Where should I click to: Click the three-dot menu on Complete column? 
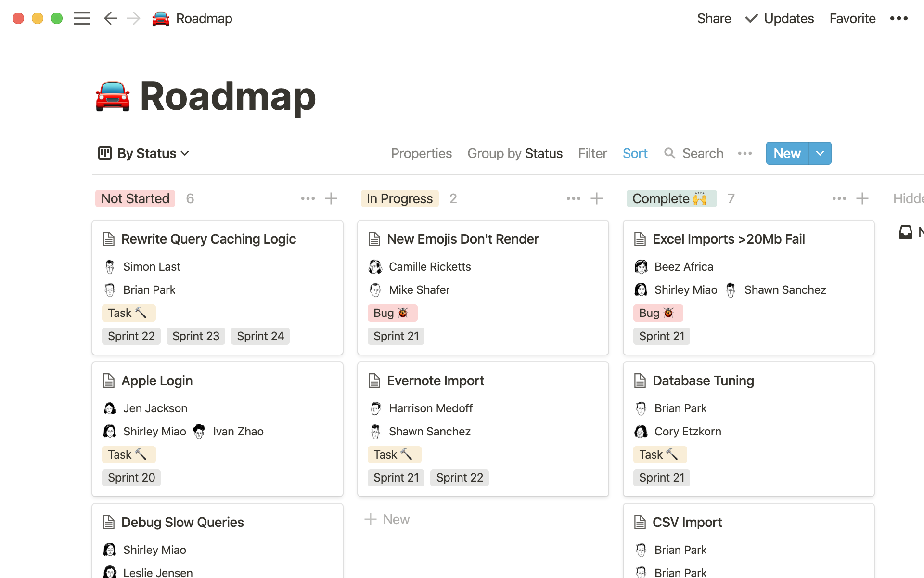pos(837,198)
